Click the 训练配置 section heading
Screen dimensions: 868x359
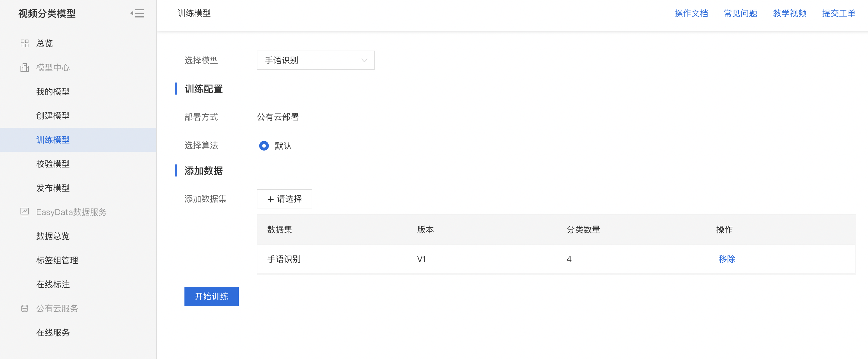pos(203,89)
